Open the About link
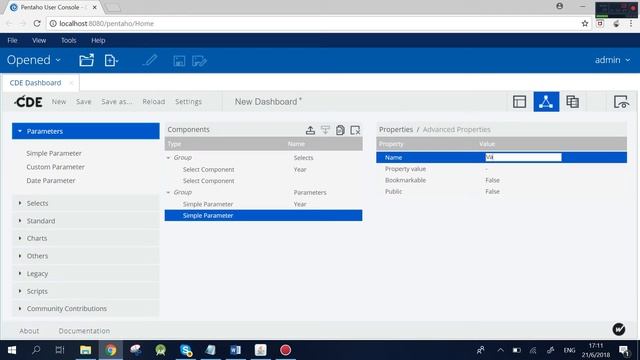 (29, 331)
